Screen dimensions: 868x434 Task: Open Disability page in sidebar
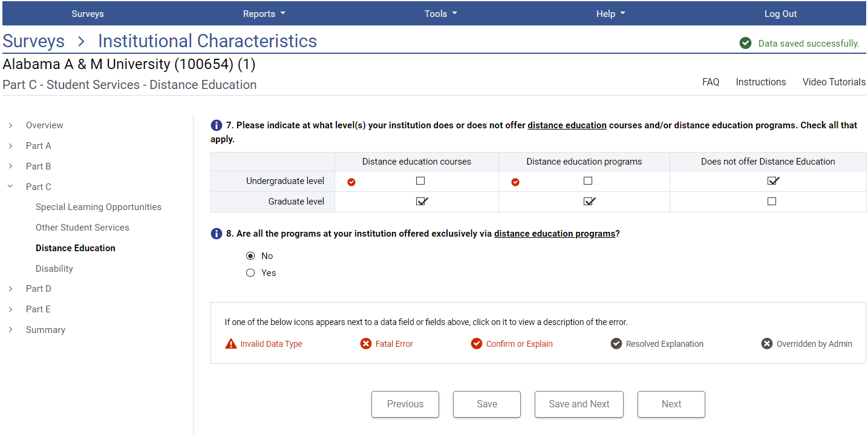[x=54, y=269]
